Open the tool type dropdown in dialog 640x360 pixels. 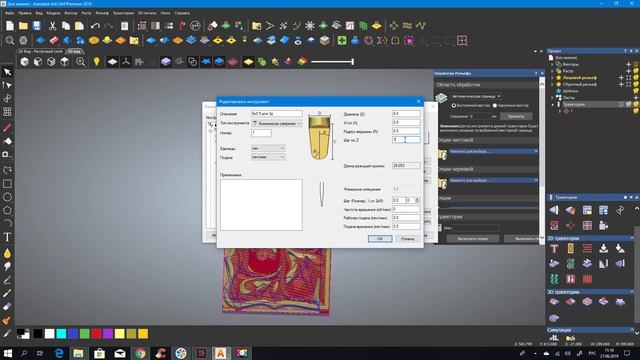click(277, 123)
